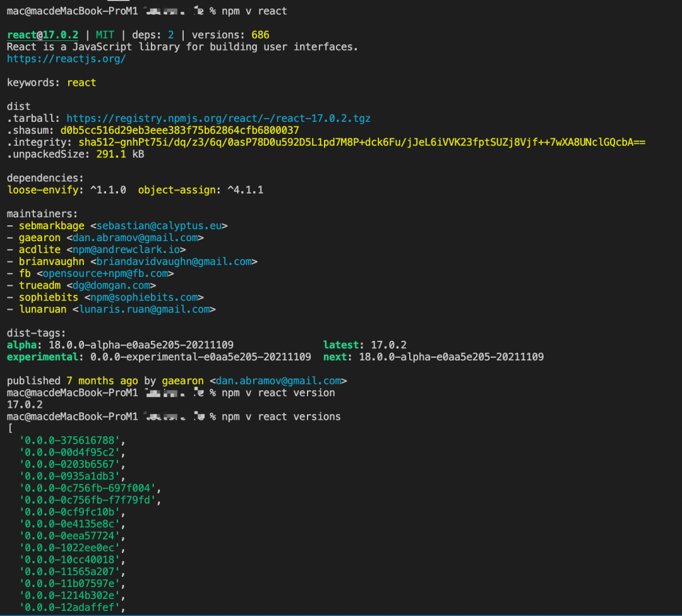
Task: Click sebastian@calyptus.eu maintainer email
Action: [x=159, y=225]
